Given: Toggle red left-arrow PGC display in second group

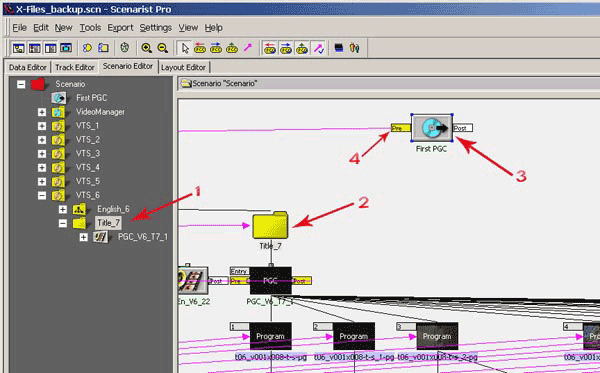Looking at the screenshot, I should point(270,48).
